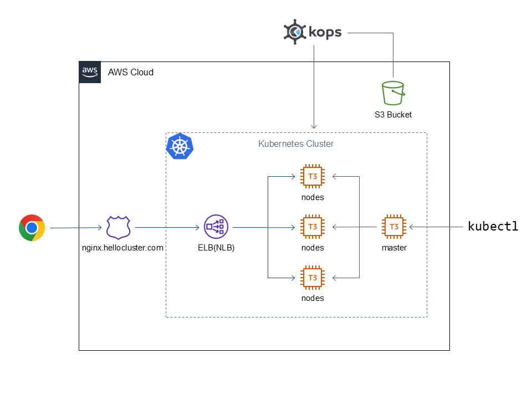Click the ELB network load balancer icon
532x399 pixels.
(216, 227)
